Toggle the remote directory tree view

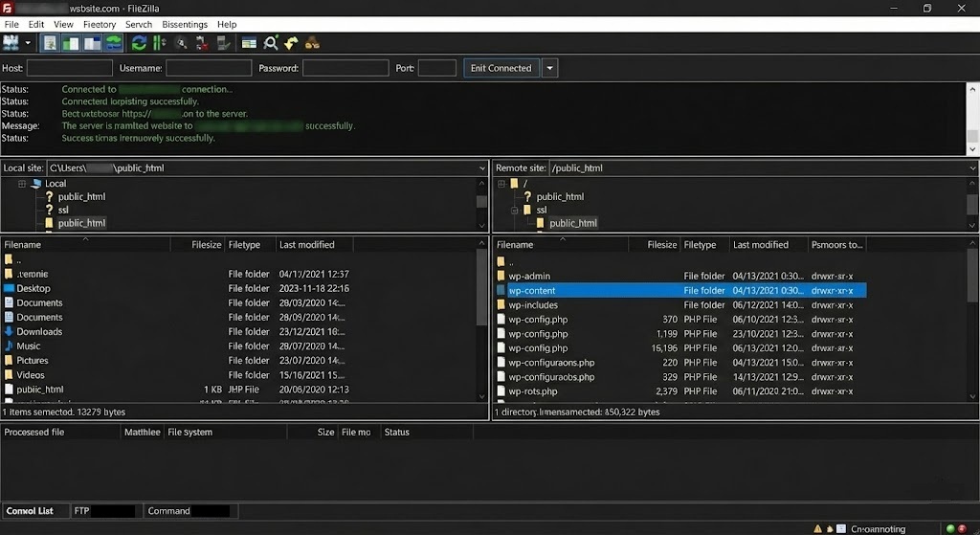[x=93, y=42]
